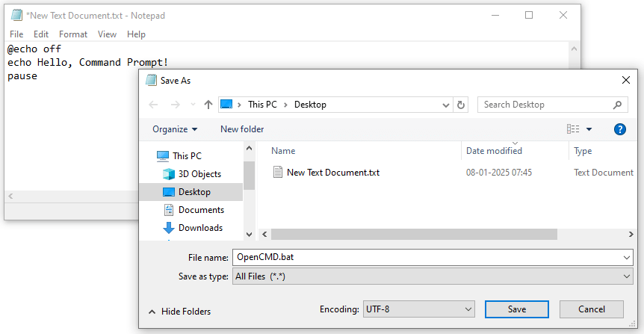This screenshot has height=334, width=644.
Task: Open Notepad Format menu
Action: tap(73, 34)
